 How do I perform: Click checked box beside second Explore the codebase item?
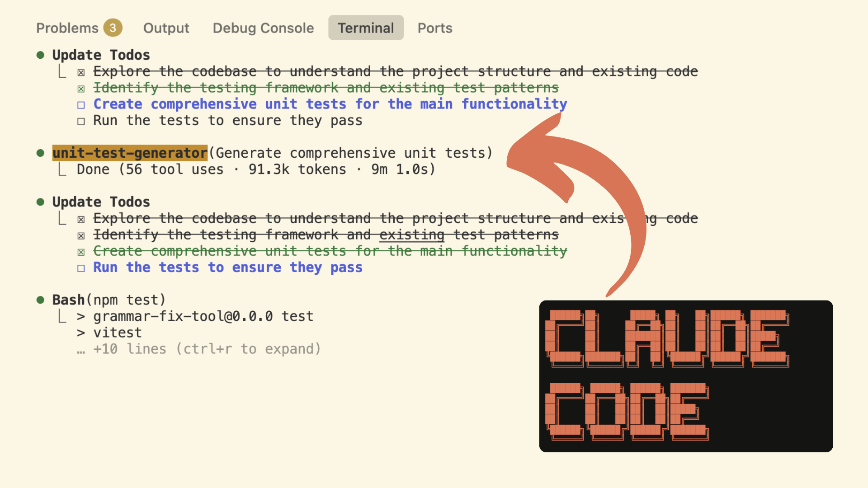point(81,219)
